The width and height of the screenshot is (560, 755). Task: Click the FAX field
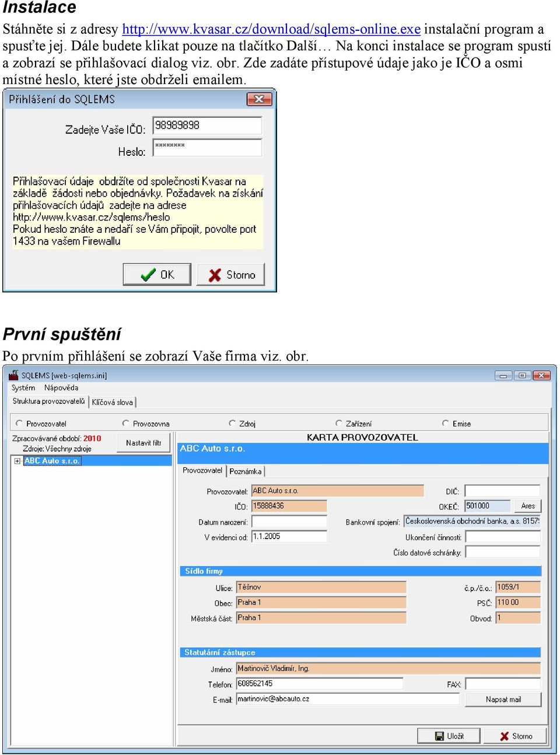[x=502, y=683]
